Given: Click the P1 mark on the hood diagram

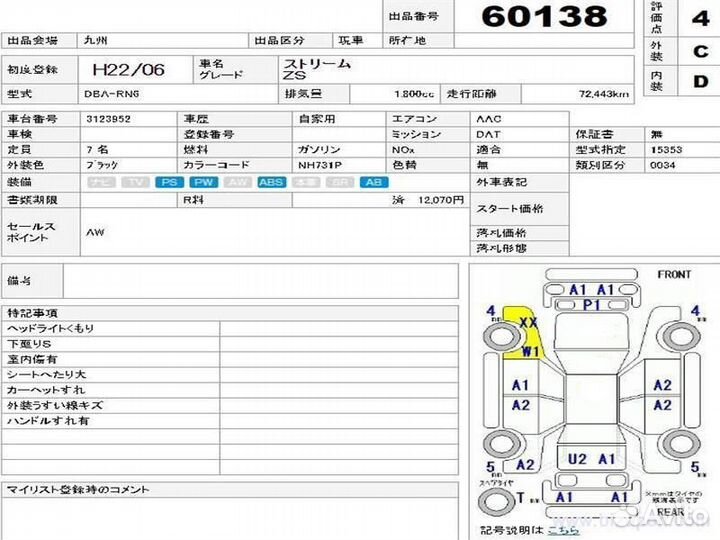Looking at the screenshot, I should click(591, 305).
